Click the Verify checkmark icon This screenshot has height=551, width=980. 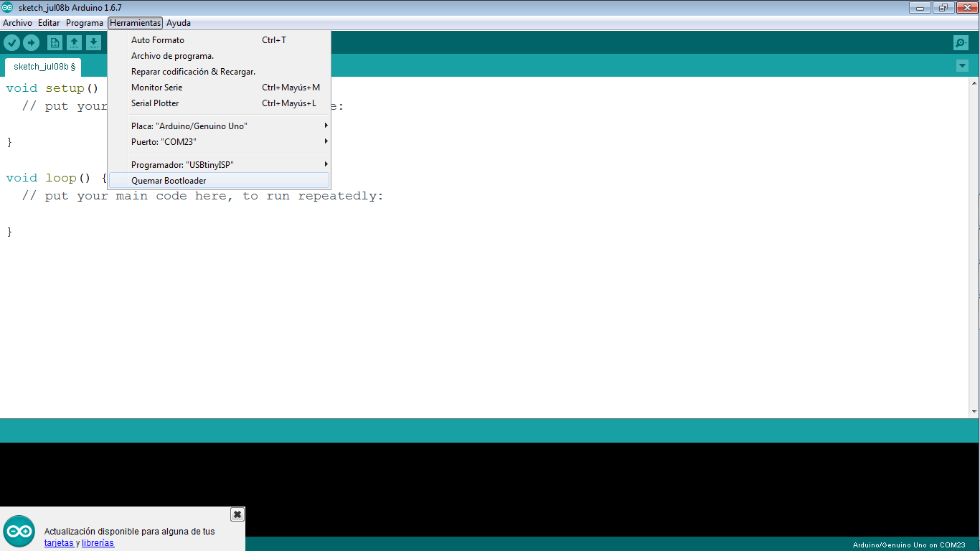(11, 42)
